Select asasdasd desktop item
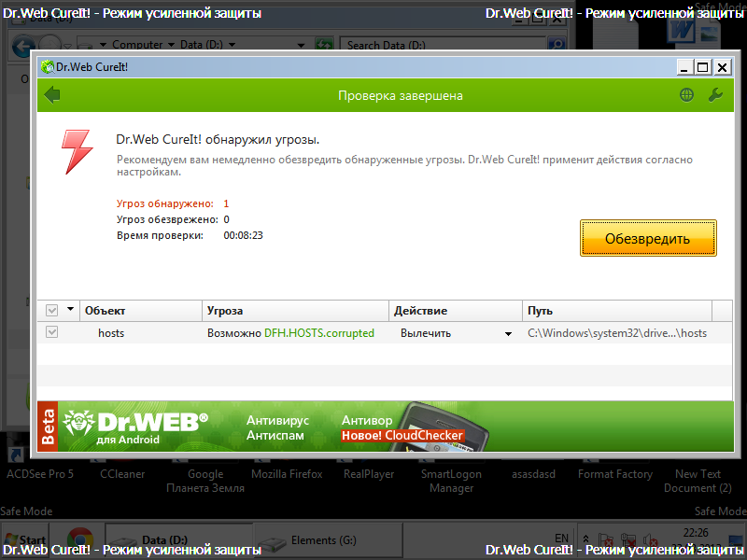 pos(533,474)
